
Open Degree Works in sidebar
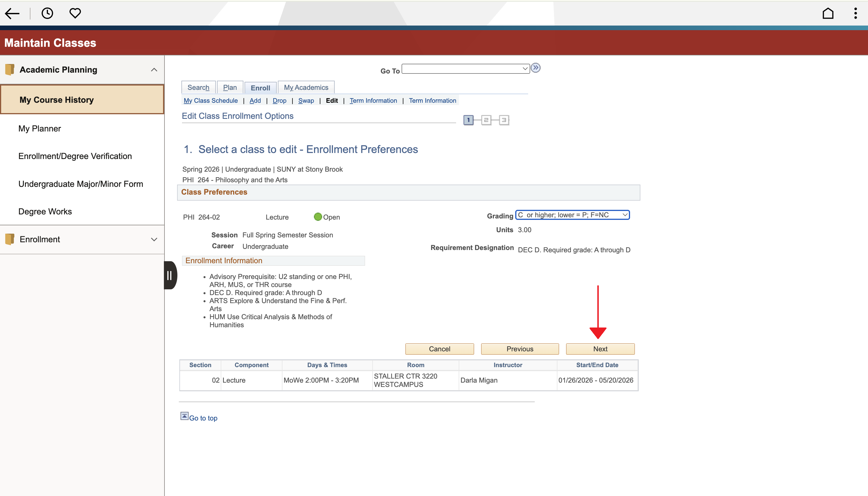click(x=45, y=212)
